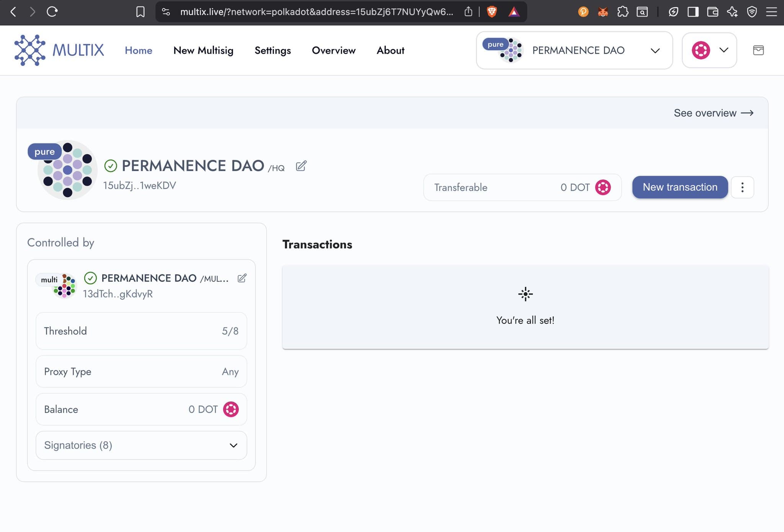784x532 pixels.
Task: Open the browser Extensions puzzle icon
Action: 623,12
